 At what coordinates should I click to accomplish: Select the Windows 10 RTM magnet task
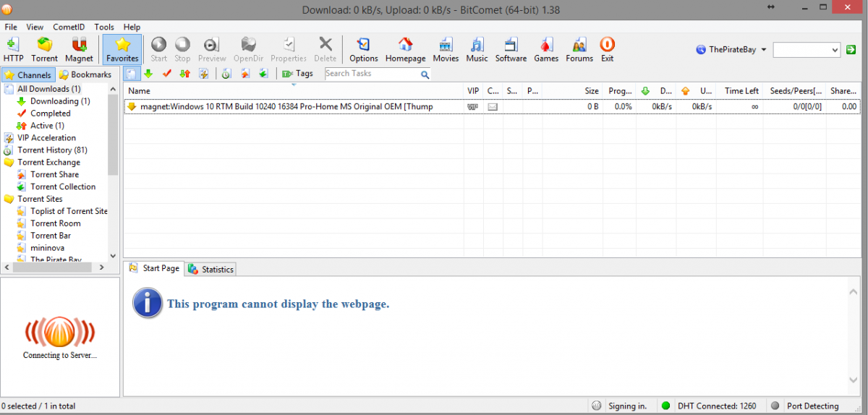(x=492, y=106)
